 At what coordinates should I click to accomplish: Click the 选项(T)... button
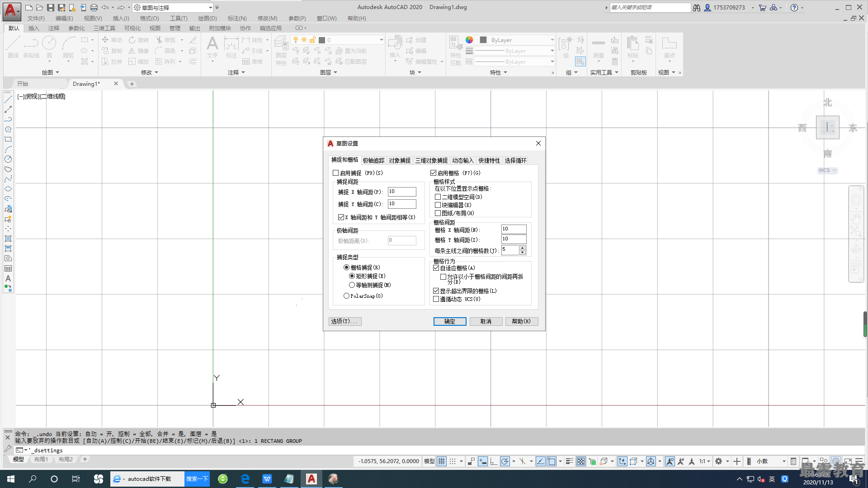pos(345,321)
